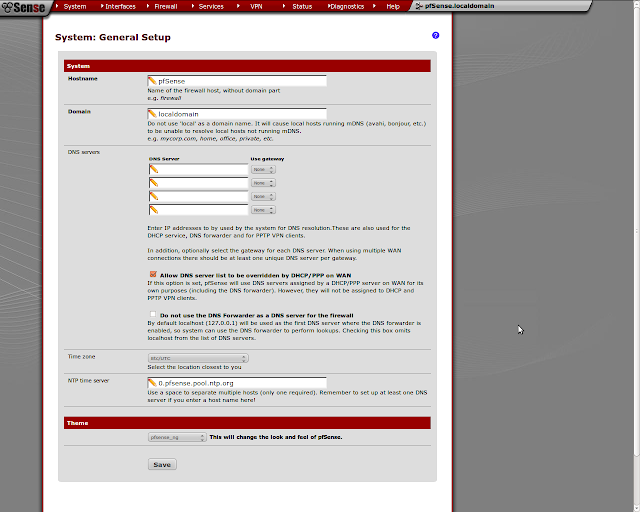This screenshot has width=640, height=512.
Task: Click the pfSense logo in header
Action: pos(23,7)
